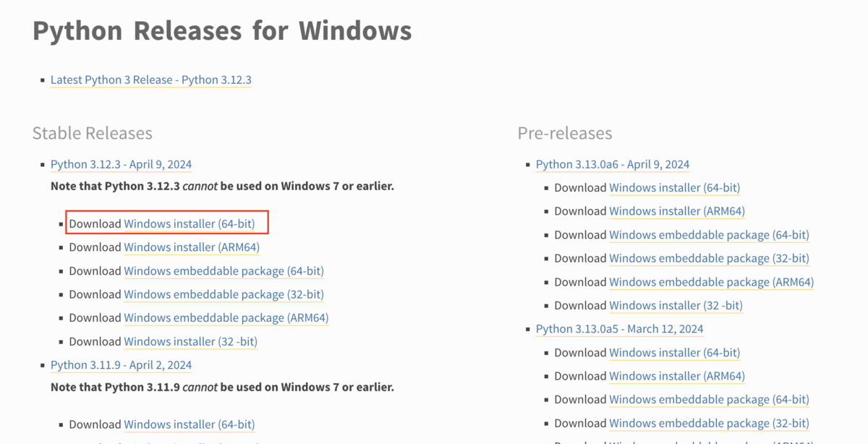The image size is (868, 444).
Task: Download Python 3.13.0a6 Windows installer (ARM64)
Action: click(x=677, y=211)
